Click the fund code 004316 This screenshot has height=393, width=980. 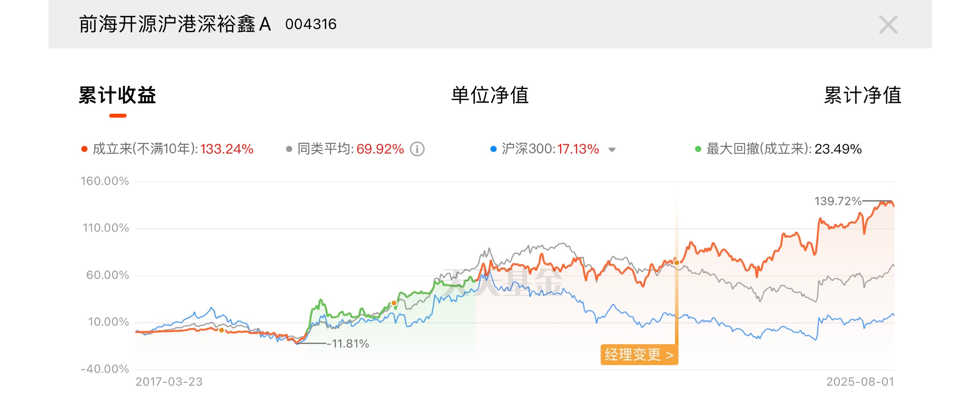click(x=311, y=24)
